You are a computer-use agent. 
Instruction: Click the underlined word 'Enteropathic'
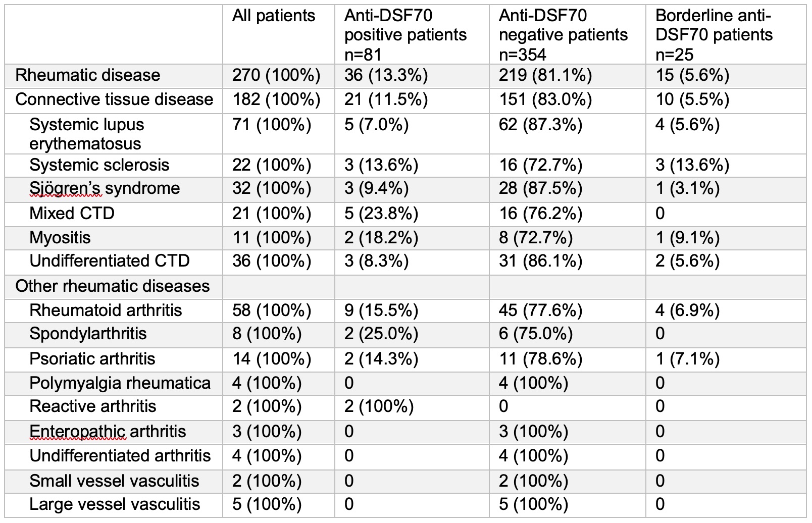coord(77,432)
